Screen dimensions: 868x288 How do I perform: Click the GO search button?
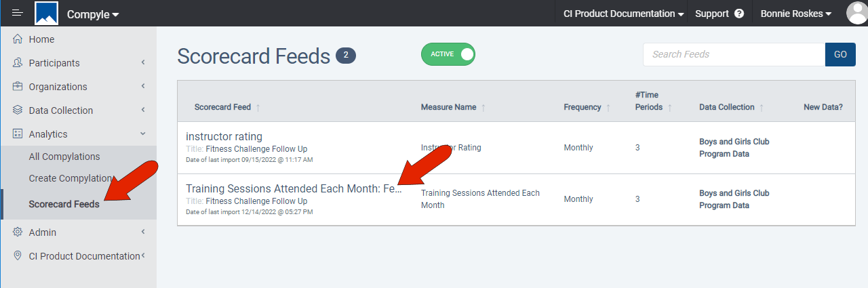(840, 54)
